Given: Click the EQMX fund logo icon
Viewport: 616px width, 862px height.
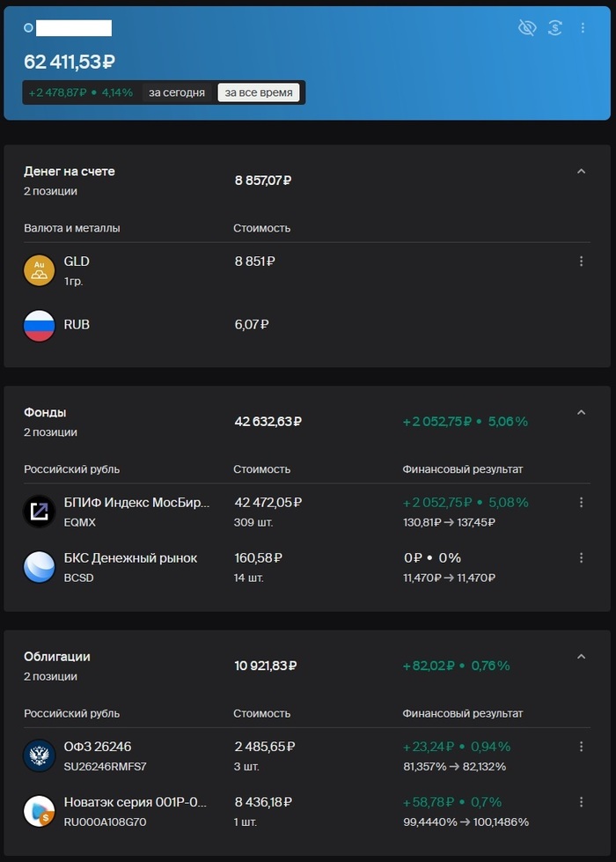Looking at the screenshot, I should click(39, 512).
